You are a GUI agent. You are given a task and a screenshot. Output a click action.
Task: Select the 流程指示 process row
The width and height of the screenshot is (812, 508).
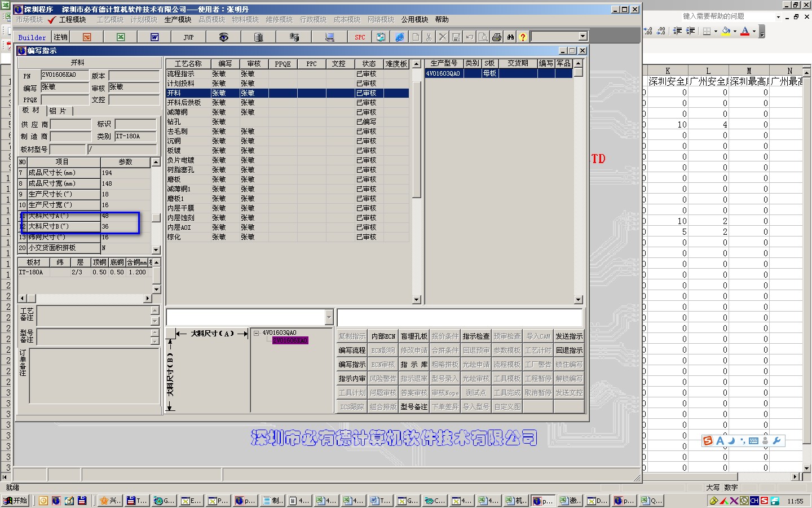pos(288,74)
